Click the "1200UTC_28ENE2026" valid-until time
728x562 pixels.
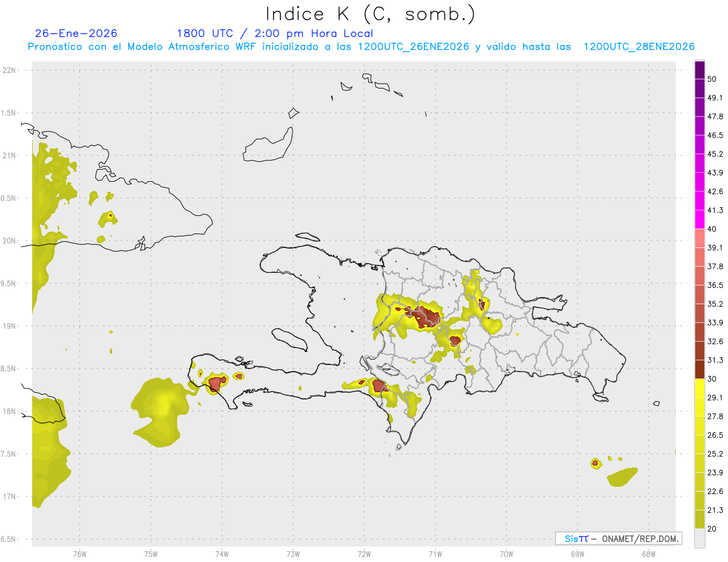point(639,47)
